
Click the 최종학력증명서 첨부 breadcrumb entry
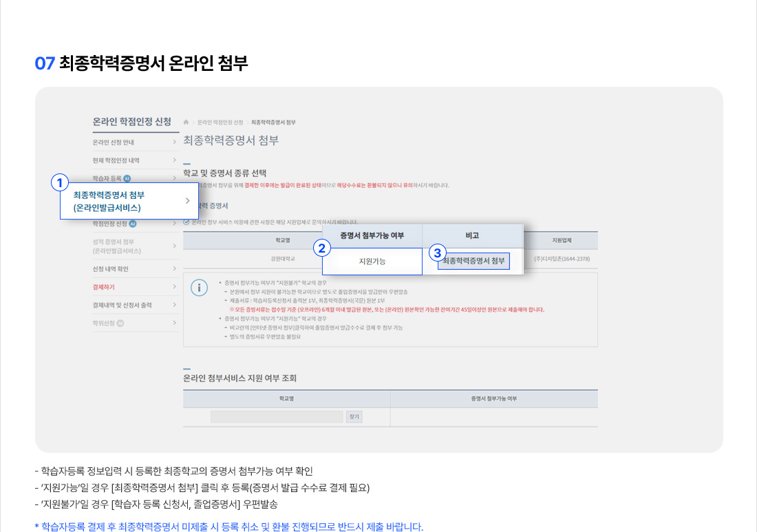tap(273, 123)
